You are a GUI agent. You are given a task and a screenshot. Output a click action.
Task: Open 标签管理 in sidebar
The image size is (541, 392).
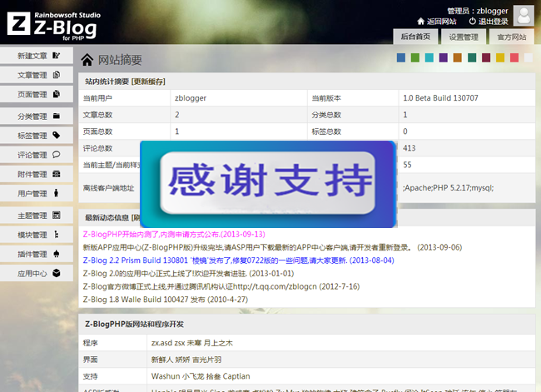pos(37,136)
